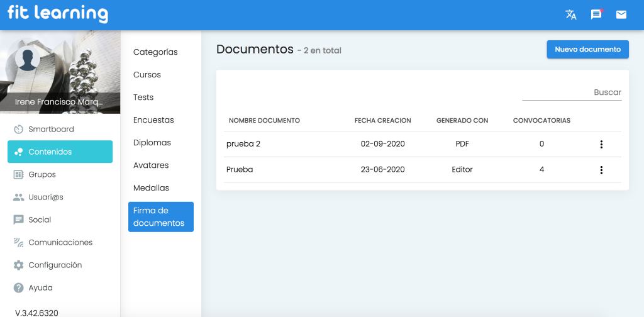Click the translate language icon
The width and height of the screenshot is (644, 317).
coord(571,14)
